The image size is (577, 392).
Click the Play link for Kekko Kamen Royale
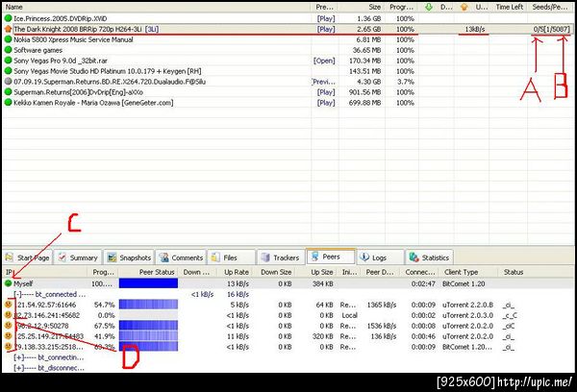click(x=326, y=103)
